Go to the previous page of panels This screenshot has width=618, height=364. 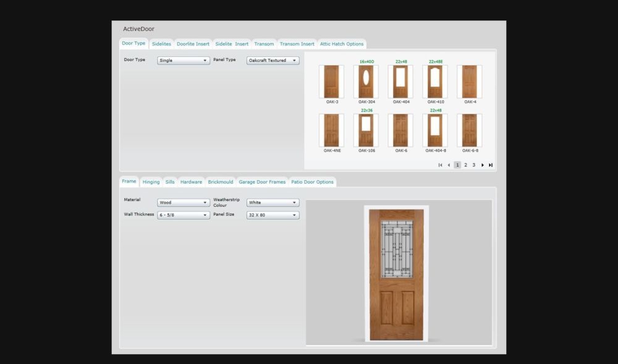pos(449,165)
